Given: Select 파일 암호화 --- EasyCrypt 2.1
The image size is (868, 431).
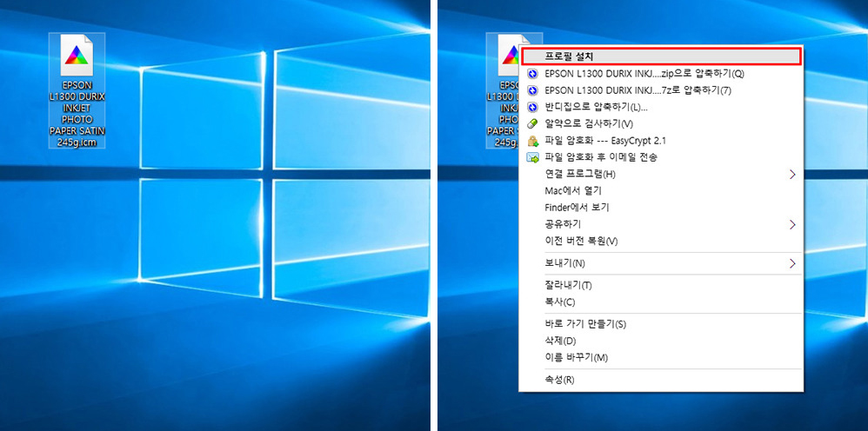Looking at the screenshot, I should point(660,141).
